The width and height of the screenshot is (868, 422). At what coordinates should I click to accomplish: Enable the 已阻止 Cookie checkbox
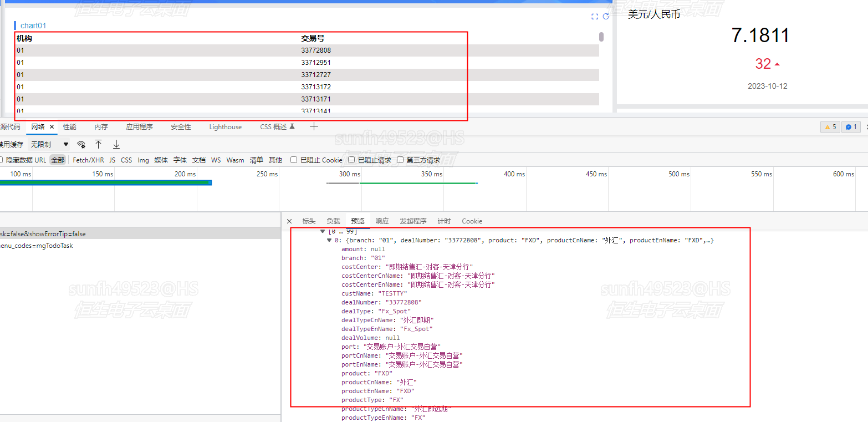click(294, 160)
